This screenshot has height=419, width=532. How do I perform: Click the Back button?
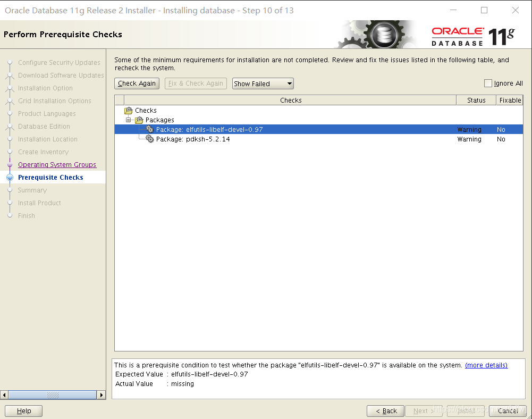click(386, 411)
